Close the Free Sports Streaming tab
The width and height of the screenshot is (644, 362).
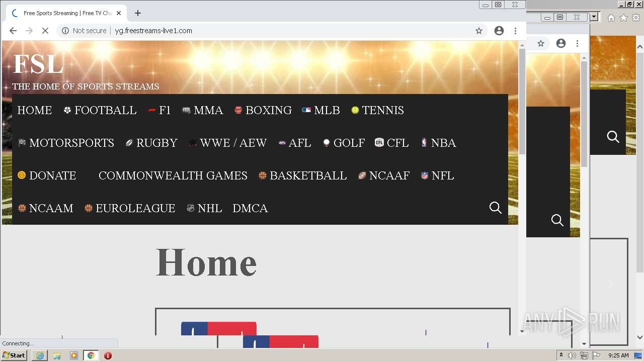click(119, 13)
